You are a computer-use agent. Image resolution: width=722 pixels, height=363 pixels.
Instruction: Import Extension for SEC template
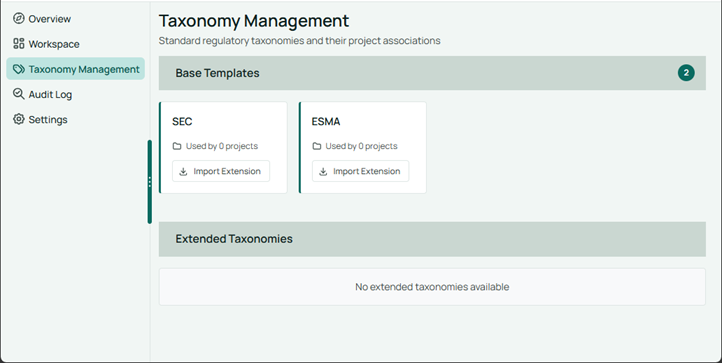[x=221, y=171]
